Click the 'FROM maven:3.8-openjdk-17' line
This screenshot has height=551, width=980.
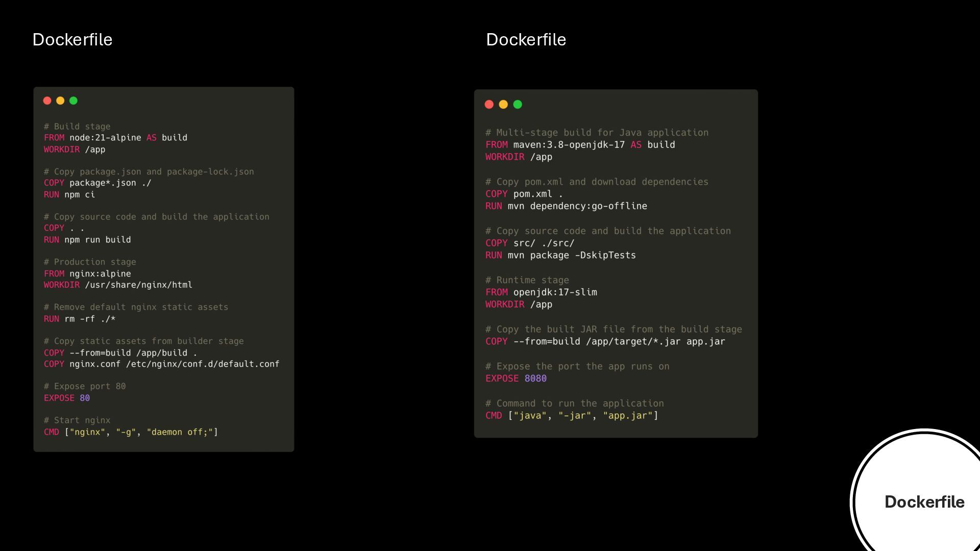tap(580, 145)
